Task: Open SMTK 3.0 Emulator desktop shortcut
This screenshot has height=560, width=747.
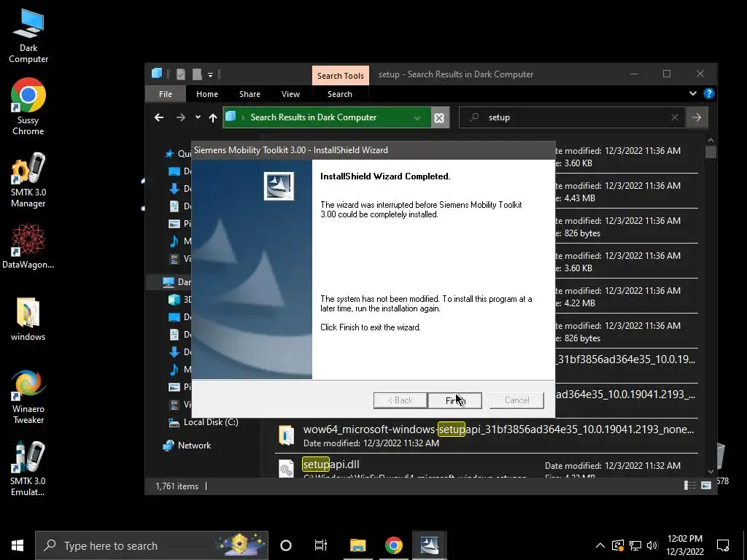Action: pos(28,469)
